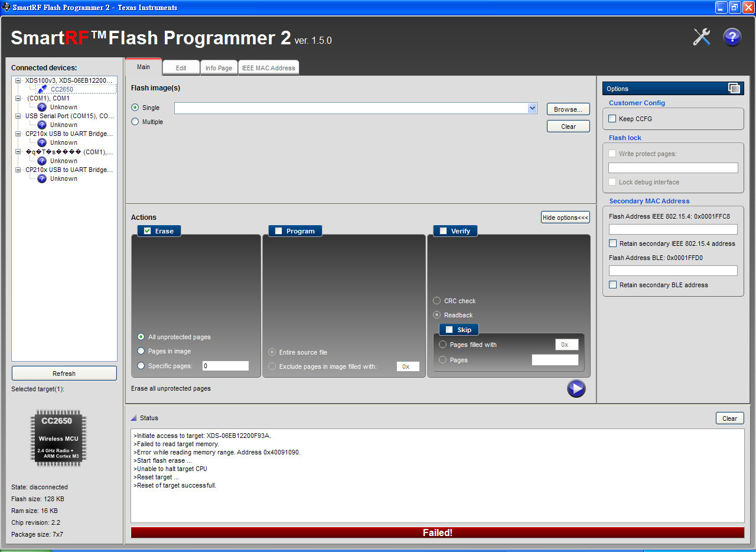This screenshot has width=756, height=552.
Task: Start the action with the blue play button
Action: (576, 388)
